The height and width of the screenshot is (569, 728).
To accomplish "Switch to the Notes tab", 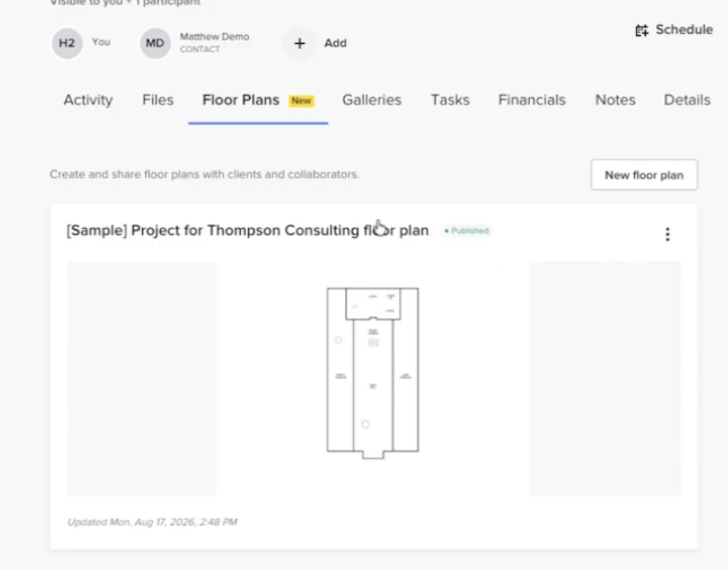I will tap(615, 100).
